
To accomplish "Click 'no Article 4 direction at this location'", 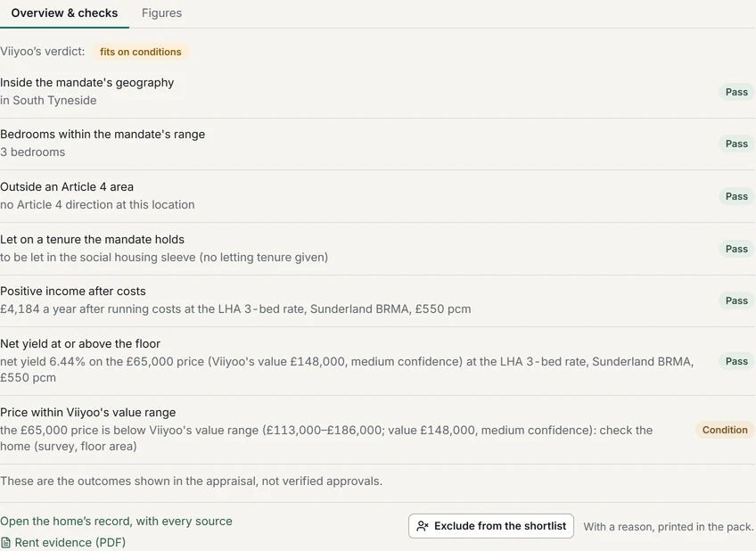I will 97,204.
